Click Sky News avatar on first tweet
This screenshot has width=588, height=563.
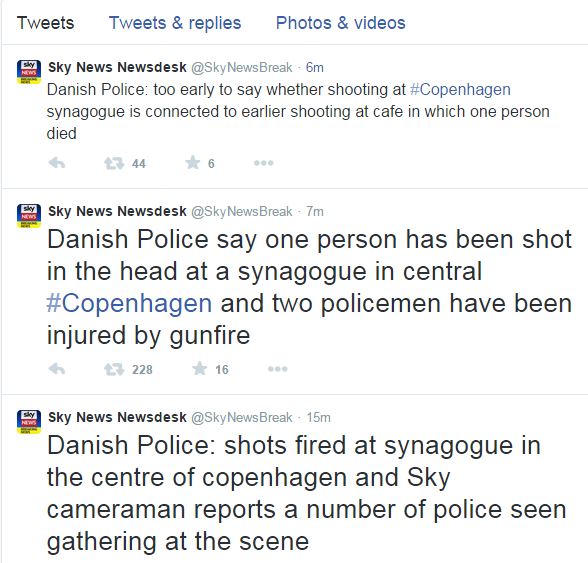point(29,72)
